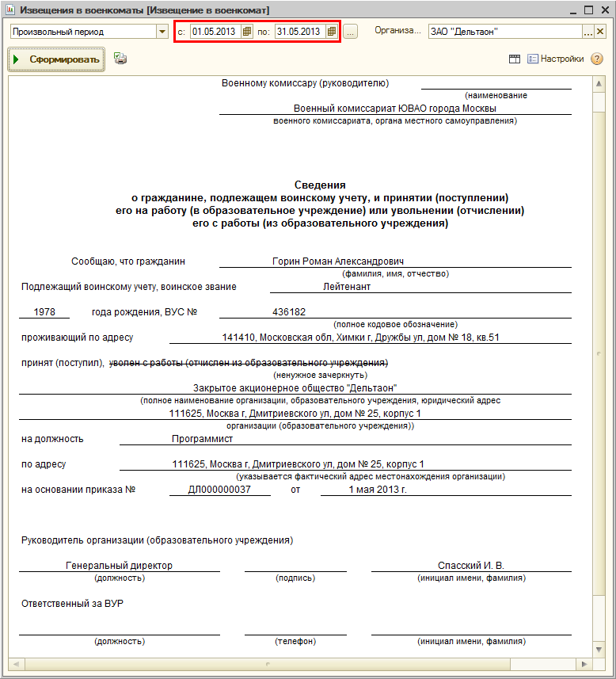Click the order number ДЛ000000037
Screen dimensions: 616x679
[219, 490]
